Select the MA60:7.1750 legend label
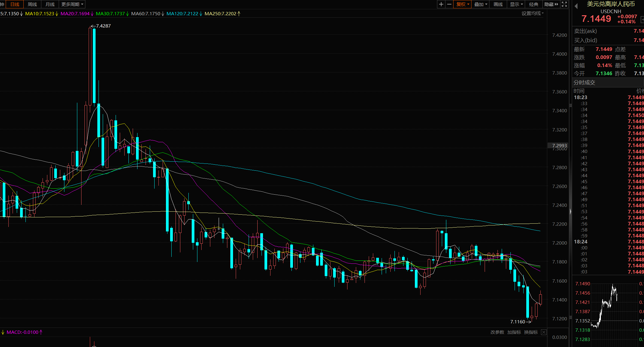Viewport: 644px width, 347px height. 146,13
